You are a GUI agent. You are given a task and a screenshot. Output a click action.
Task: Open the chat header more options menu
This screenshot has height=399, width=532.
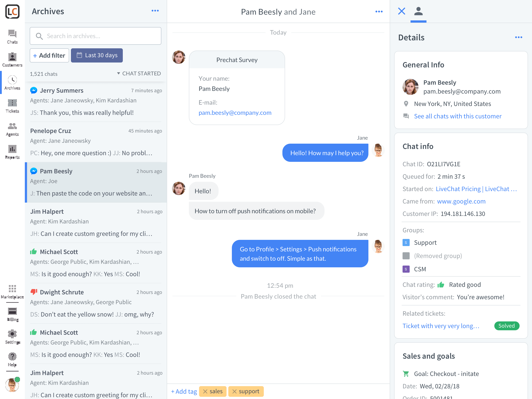click(379, 12)
